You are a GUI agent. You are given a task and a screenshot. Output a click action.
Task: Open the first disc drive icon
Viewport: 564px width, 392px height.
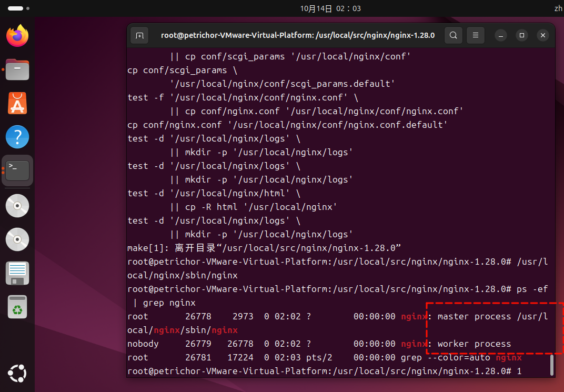point(17,206)
